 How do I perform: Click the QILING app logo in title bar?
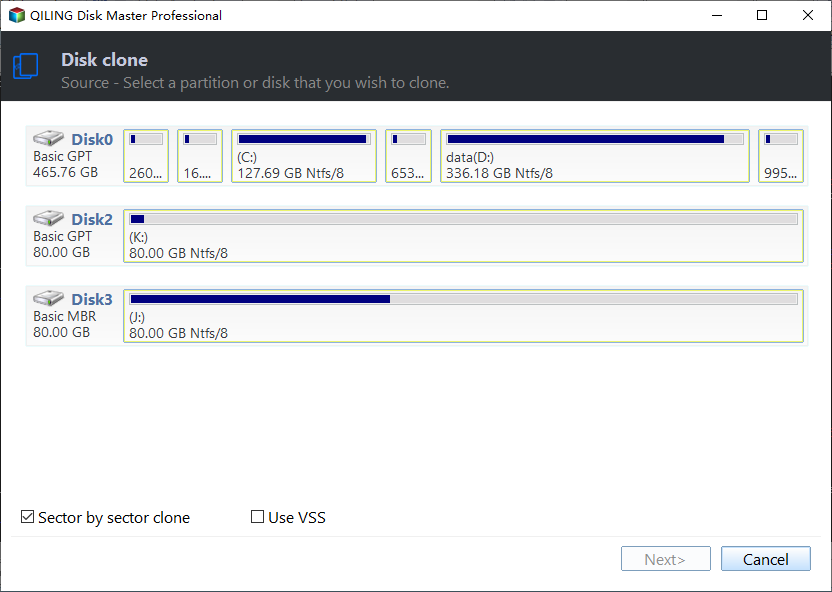(x=17, y=15)
